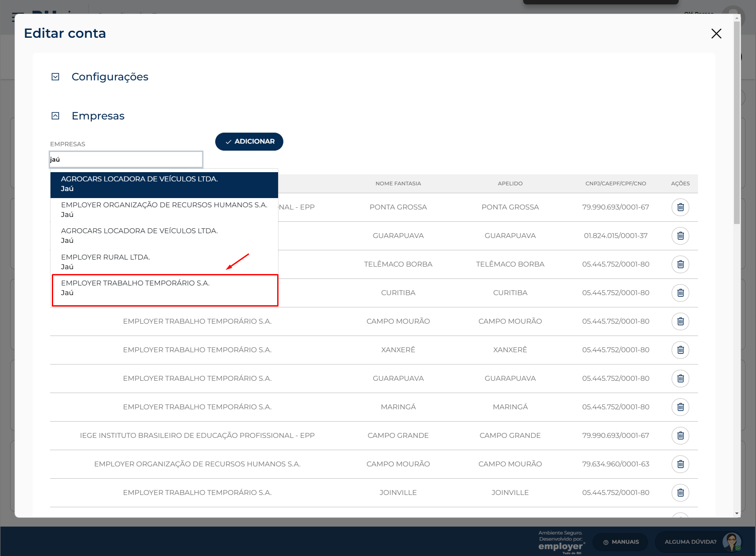756x556 pixels.
Task: Pick EMPLOYER ORGANIZAÇÃO DE RECURSOS HUMANOS Jaú
Action: click(165, 210)
